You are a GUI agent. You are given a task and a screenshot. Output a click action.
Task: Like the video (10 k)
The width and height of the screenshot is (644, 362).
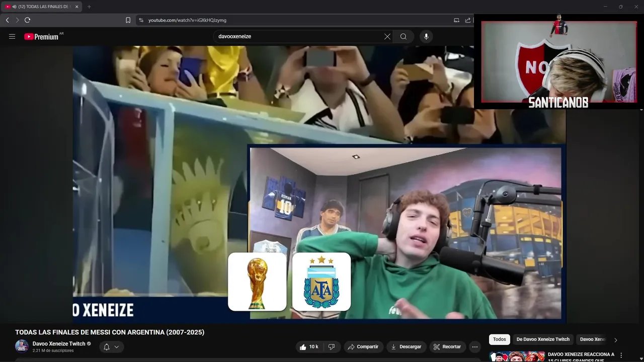309,347
